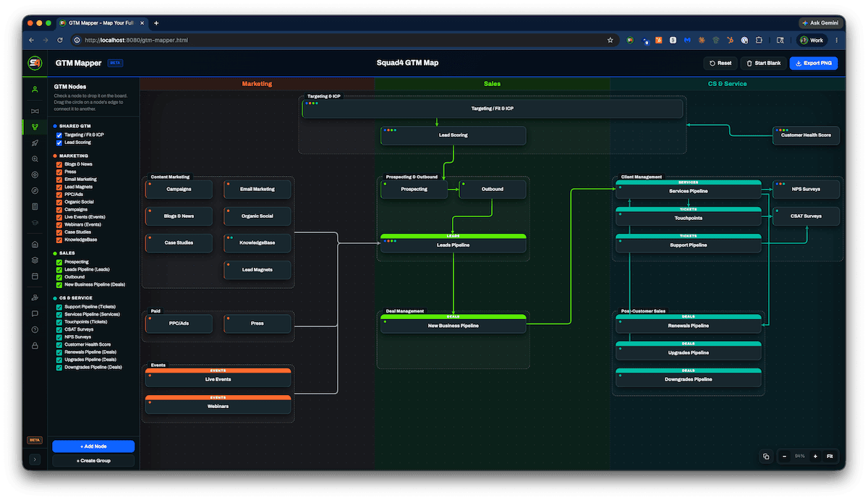Select the NPS Surveys node on canvas

(806, 189)
